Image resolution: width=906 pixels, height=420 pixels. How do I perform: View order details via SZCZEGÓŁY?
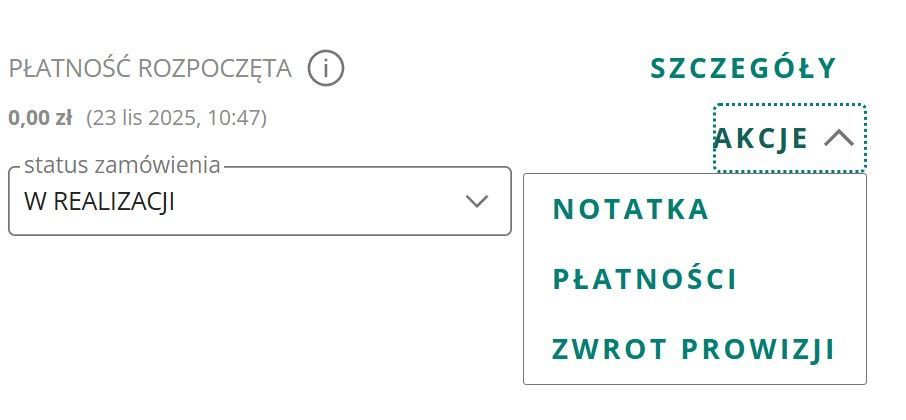(x=743, y=68)
